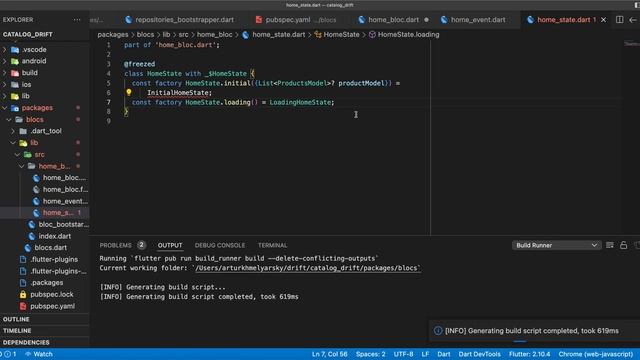Expand the Outline section
Screen dimensions: 640x360
tap(44, 319)
